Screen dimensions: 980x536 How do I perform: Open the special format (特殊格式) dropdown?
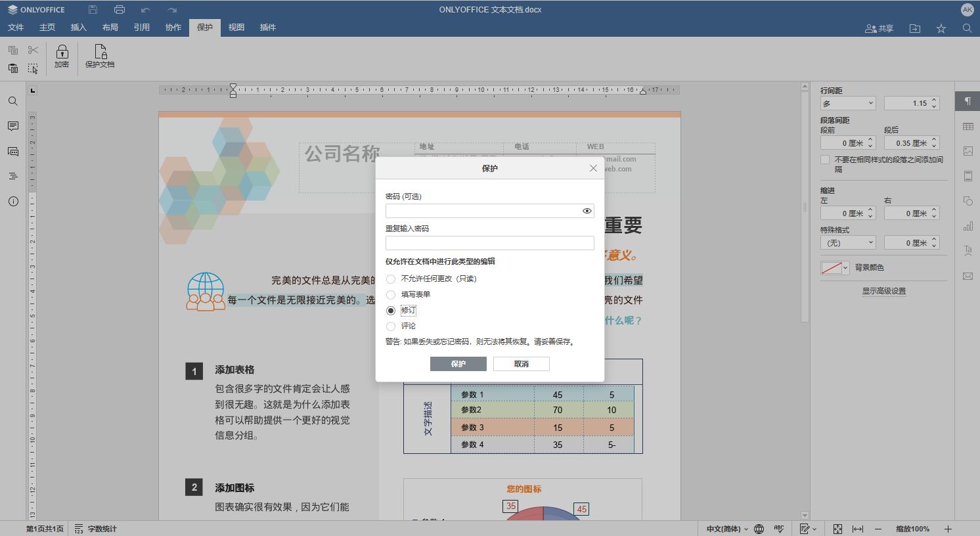(847, 242)
